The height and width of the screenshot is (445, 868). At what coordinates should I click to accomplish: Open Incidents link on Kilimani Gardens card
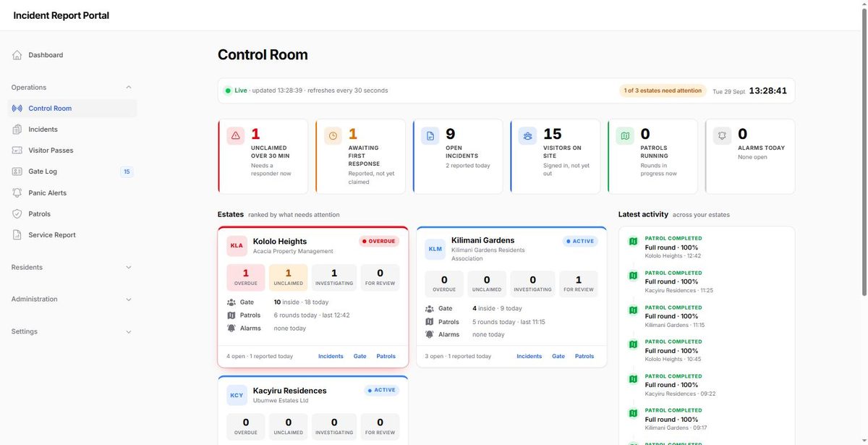pyautogui.click(x=529, y=357)
